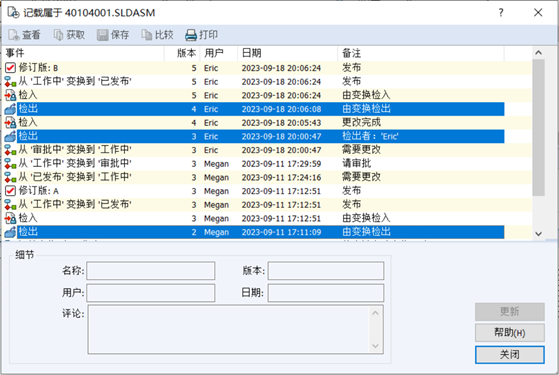Click the disabled 更新 button

[x=509, y=312]
